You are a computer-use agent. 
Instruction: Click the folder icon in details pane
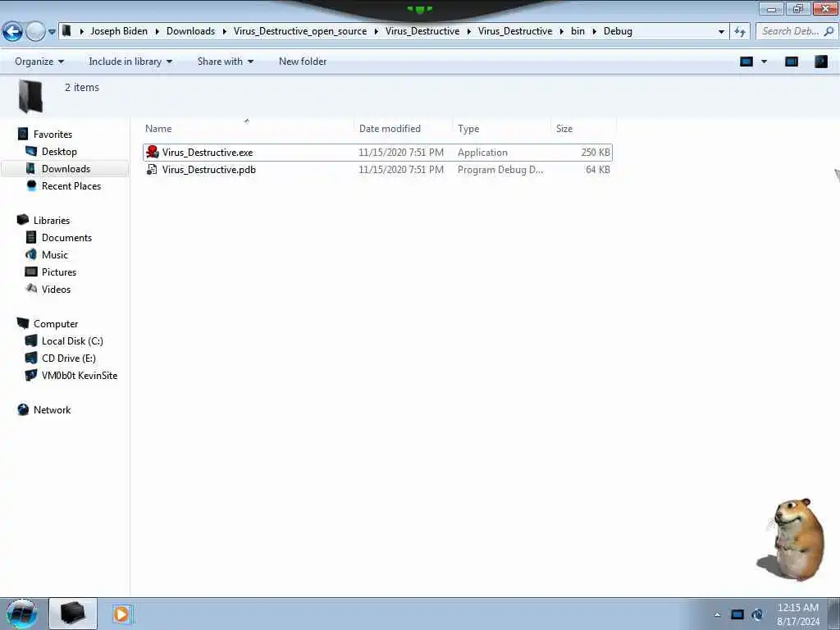pos(30,96)
